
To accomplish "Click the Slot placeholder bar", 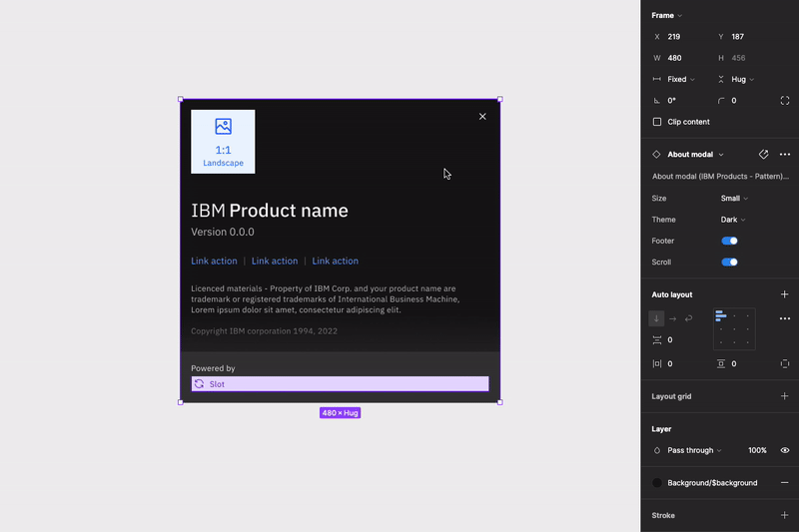I will 340,384.
